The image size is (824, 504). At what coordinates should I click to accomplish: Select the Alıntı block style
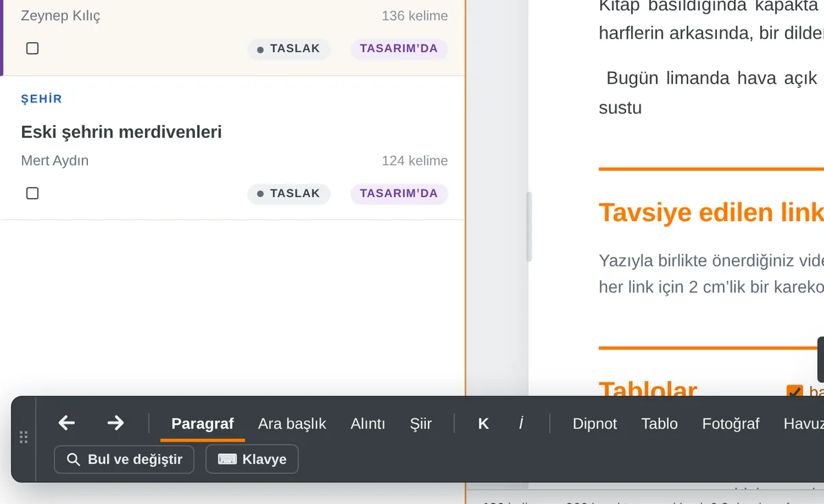tap(368, 424)
